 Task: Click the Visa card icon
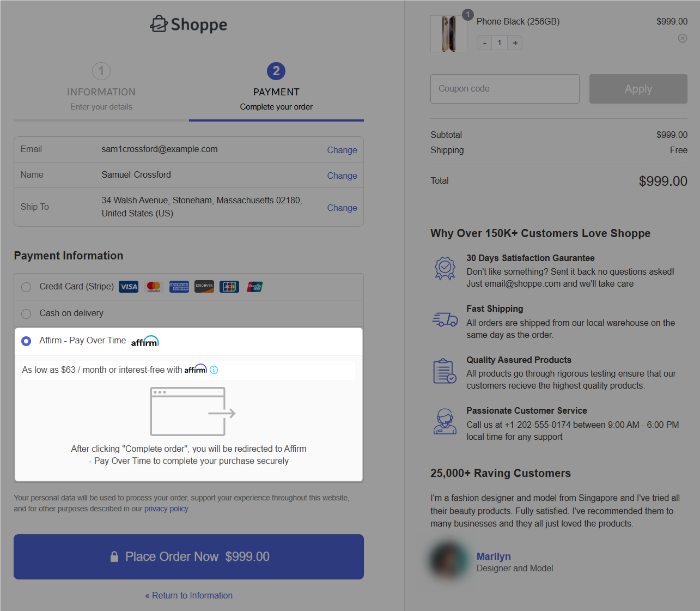129,287
